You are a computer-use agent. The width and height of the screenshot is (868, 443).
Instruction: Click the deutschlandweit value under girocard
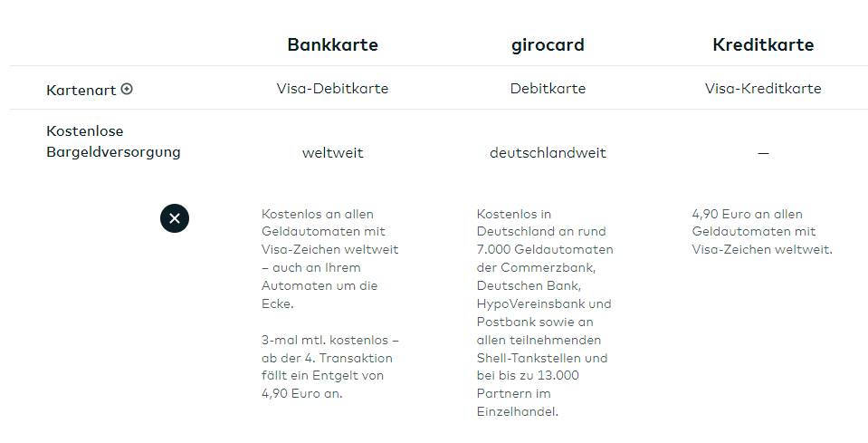tap(548, 153)
